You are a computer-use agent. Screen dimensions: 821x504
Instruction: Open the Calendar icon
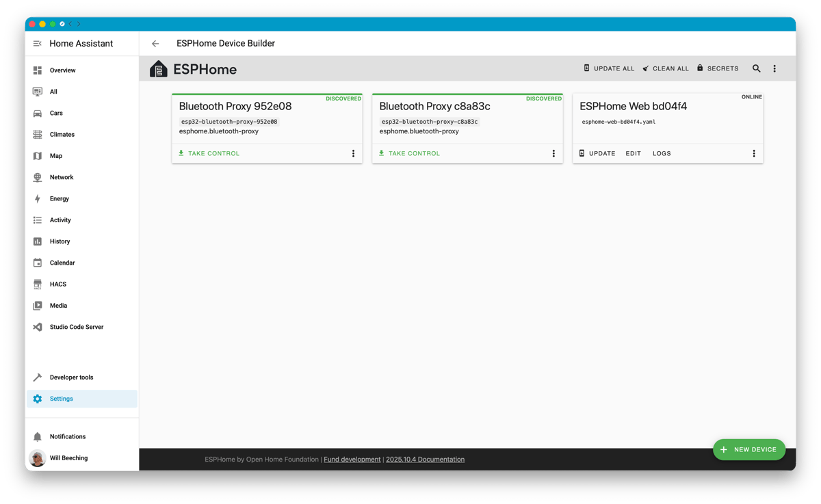38,263
